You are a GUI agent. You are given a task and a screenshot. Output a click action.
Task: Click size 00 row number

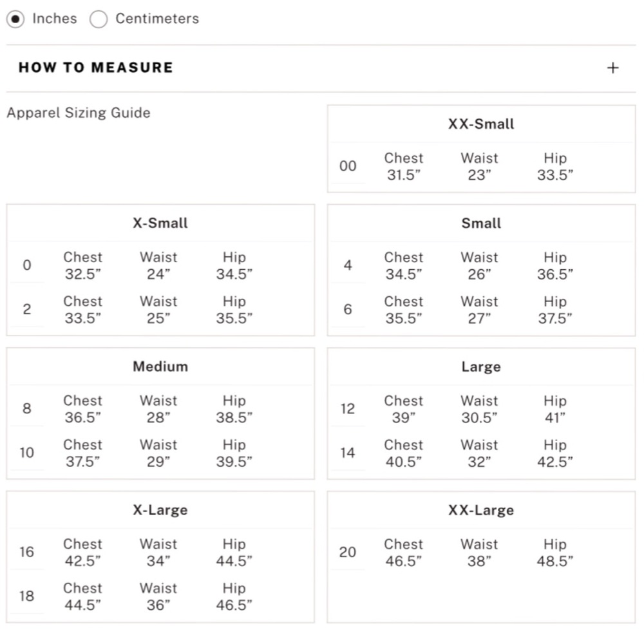(x=348, y=166)
